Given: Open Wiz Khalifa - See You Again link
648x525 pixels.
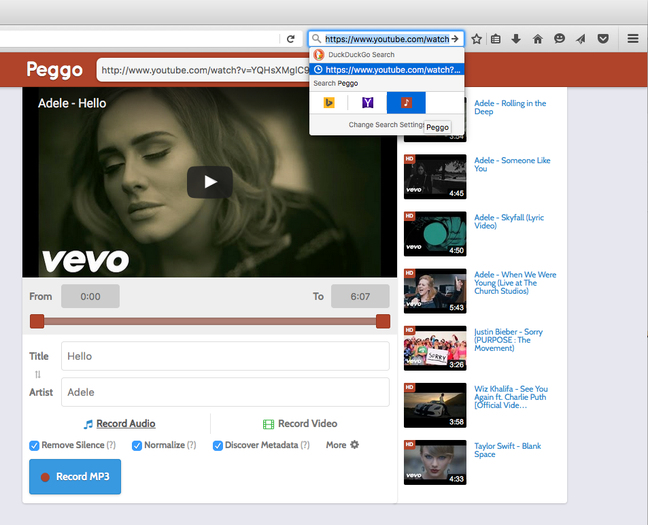Looking at the screenshot, I should click(511, 397).
